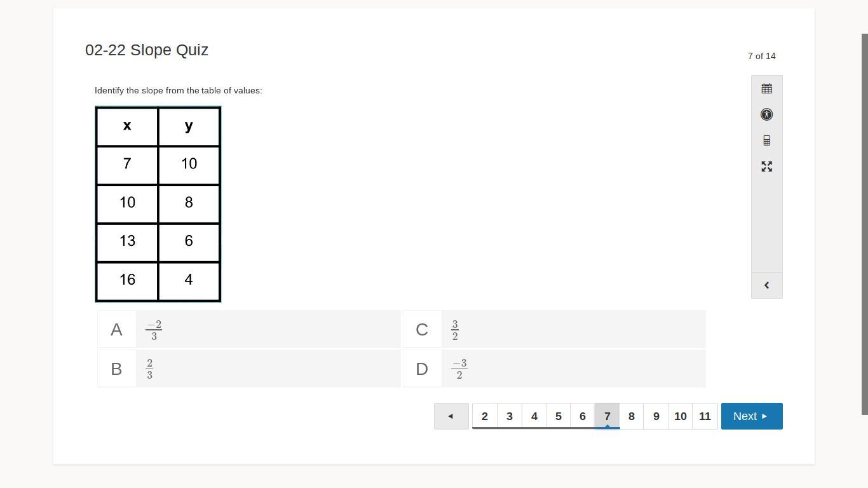Collapse the tools sidebar chevron

pos(766,285)
